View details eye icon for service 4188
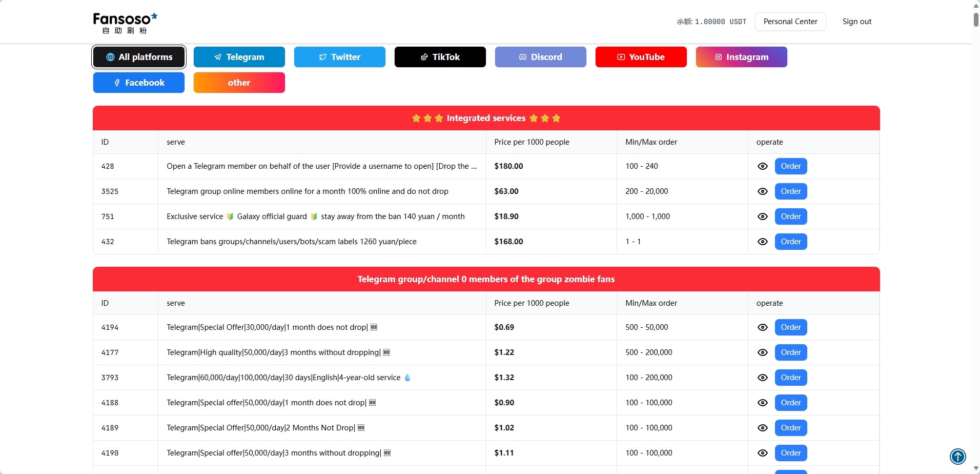 tap(763, 403)
